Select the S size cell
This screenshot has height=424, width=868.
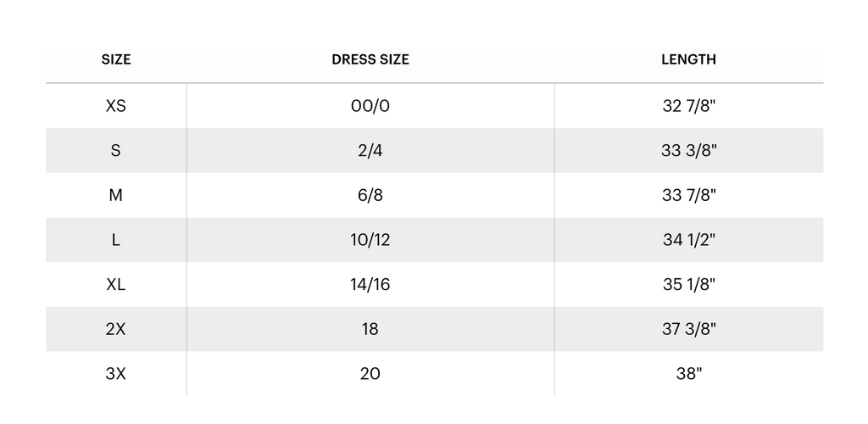tap(116, 151)
